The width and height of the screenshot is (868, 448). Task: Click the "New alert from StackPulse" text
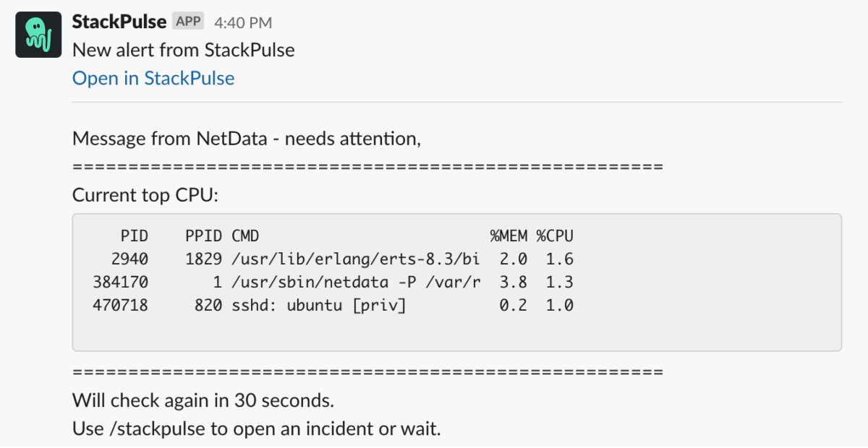pyautogui.click(x=183, y=50)
